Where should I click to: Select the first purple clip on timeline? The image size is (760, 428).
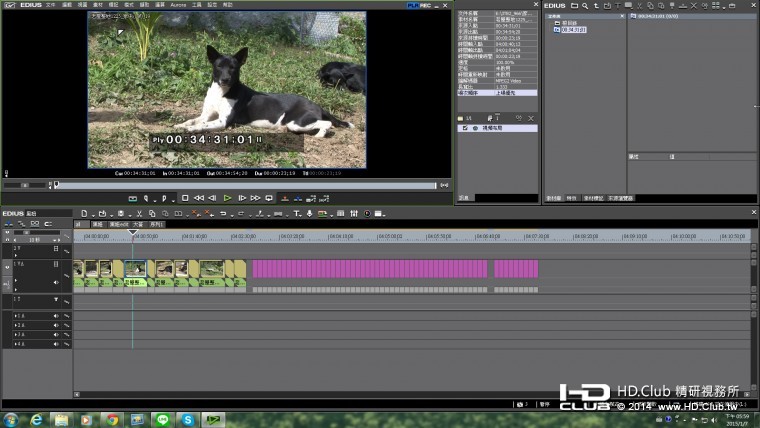tap(369, 269)
